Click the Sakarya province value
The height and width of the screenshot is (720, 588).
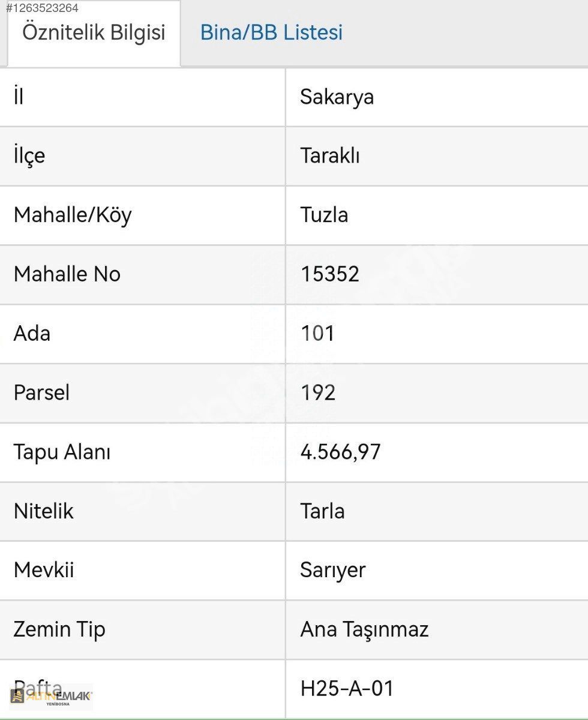337,97
